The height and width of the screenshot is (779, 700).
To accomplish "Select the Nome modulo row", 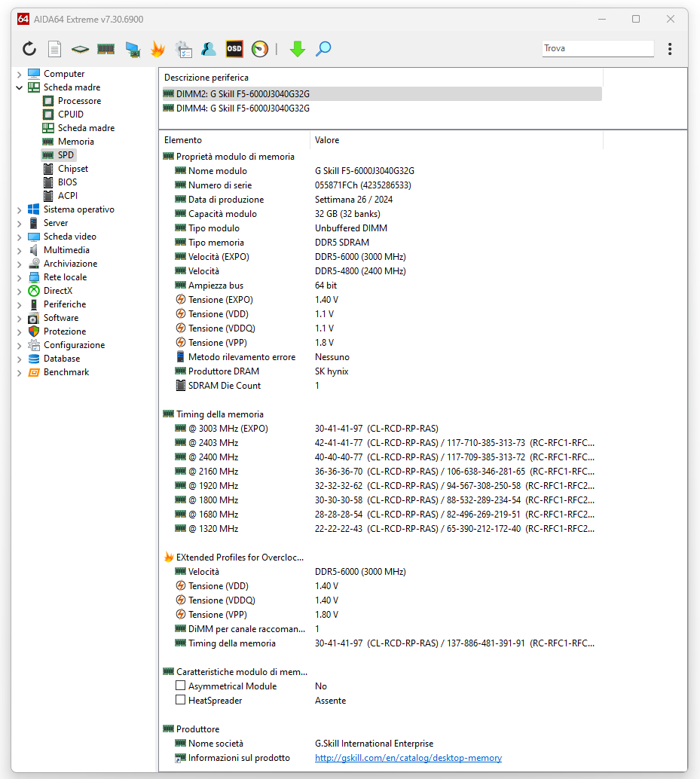I will [381, 171].
